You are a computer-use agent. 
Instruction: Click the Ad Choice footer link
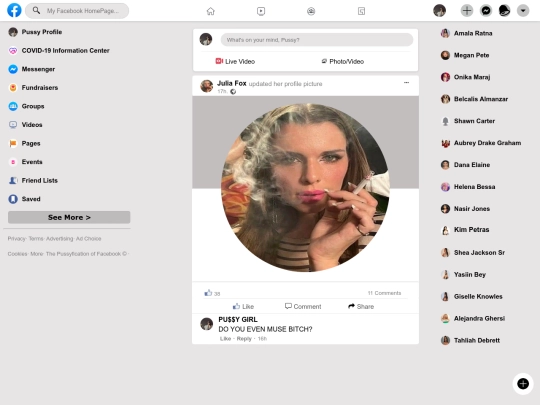pyautogui.click(x=89, y=239)
